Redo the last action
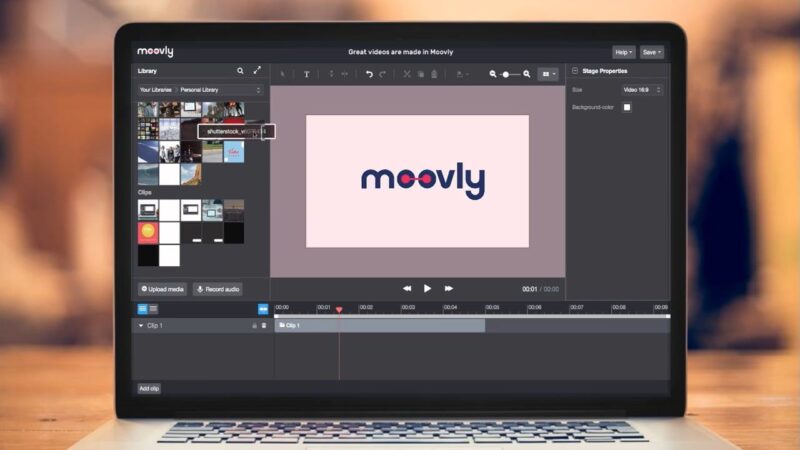This screenshot has width=800, height=450. (x=383, y=74)
